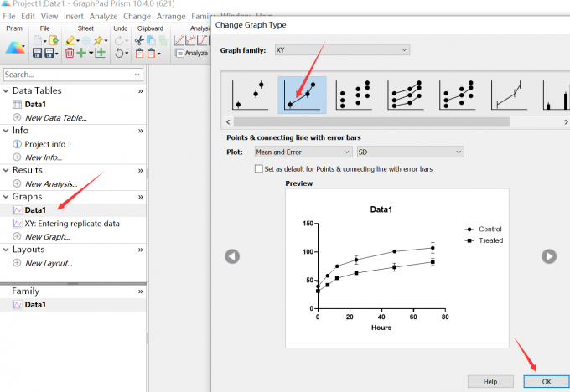Open the View menu
The width and height of the screenshot is (570, 392).
point(49,17)
